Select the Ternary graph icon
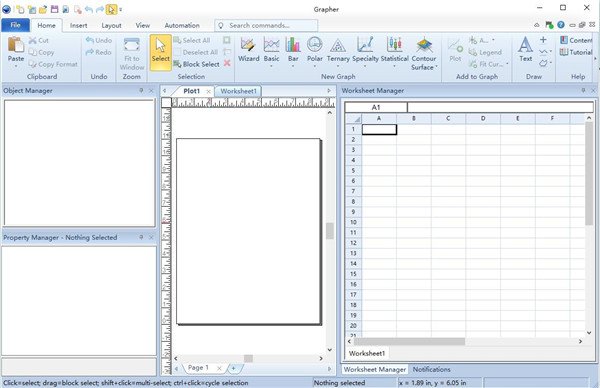 click(338, 45)
